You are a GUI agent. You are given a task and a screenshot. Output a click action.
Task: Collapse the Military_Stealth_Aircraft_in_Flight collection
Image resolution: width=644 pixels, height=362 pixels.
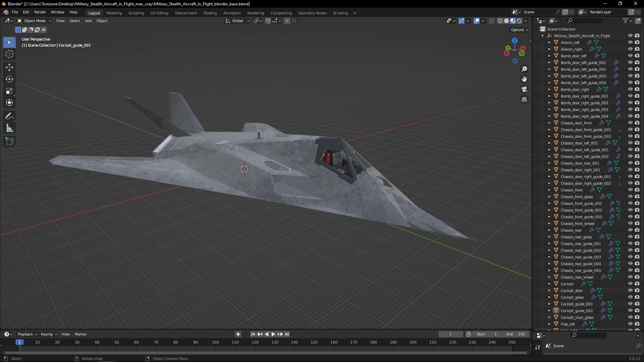pos(543,36)
